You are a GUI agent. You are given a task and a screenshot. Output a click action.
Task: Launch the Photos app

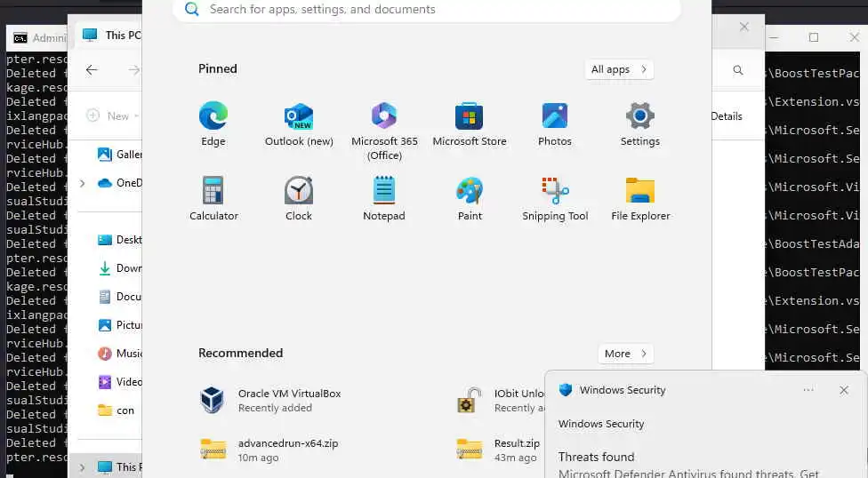coord(555,124)
